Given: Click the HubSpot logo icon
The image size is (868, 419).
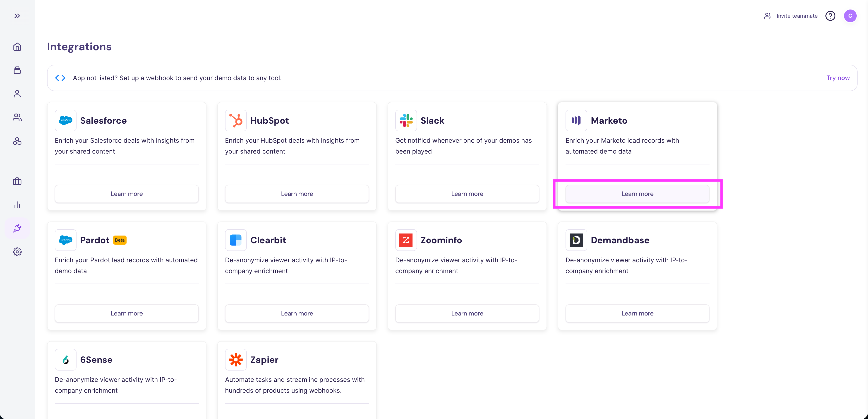Looking at the screenshot, I should 236,120.
